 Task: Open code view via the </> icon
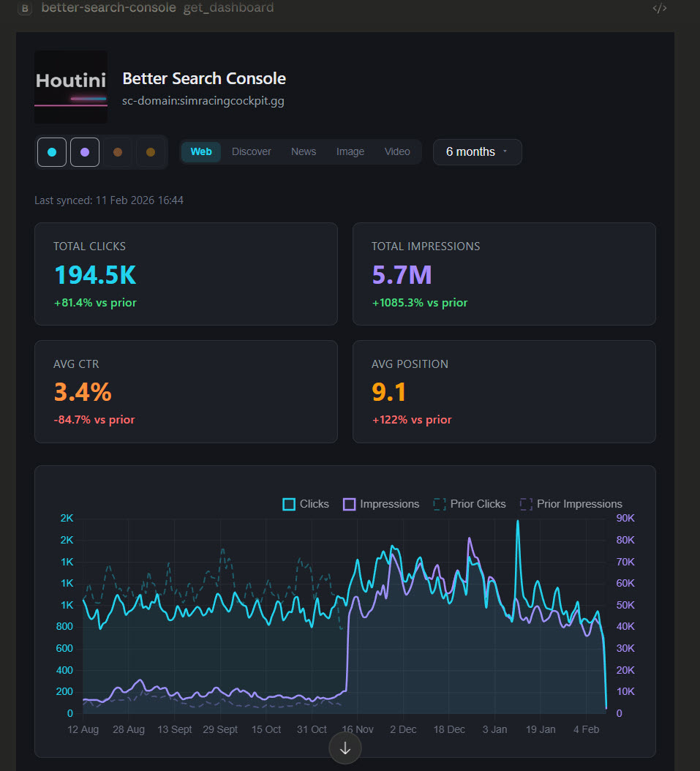[658, 8]
